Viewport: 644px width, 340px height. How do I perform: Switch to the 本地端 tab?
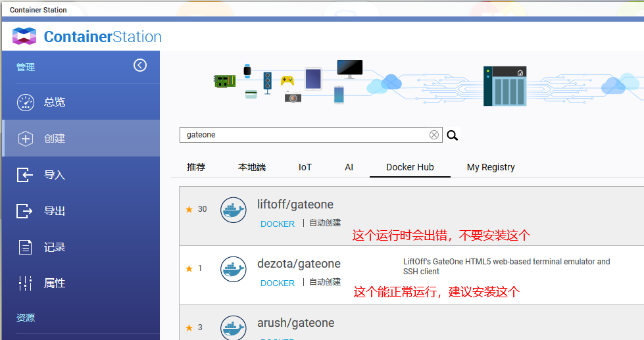tap(252, 167)
